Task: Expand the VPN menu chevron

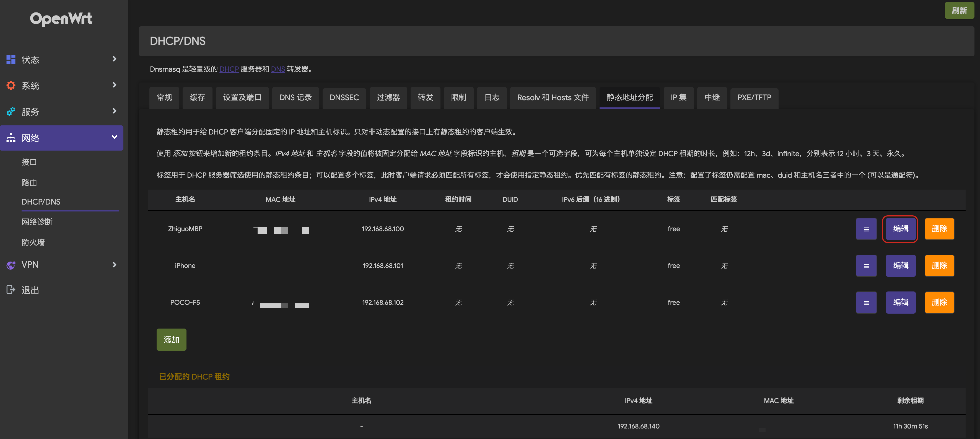Action: [x=114, y=265]
